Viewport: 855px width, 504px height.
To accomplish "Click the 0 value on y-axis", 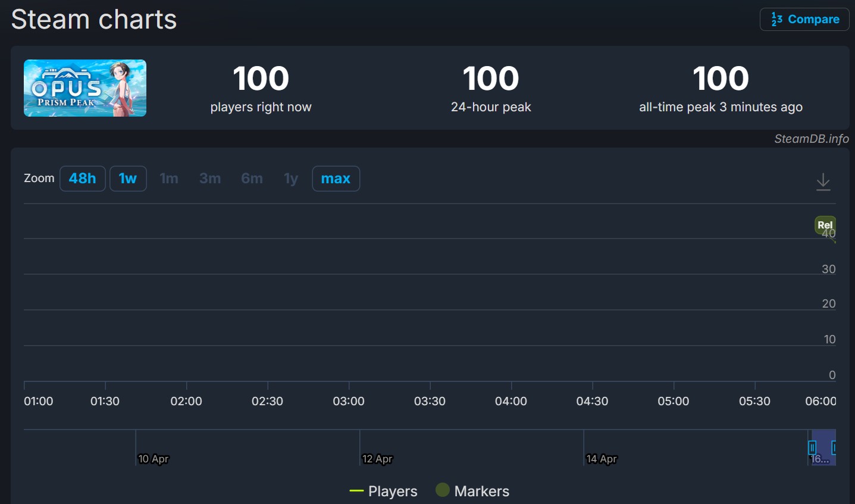I will (832, 375).
